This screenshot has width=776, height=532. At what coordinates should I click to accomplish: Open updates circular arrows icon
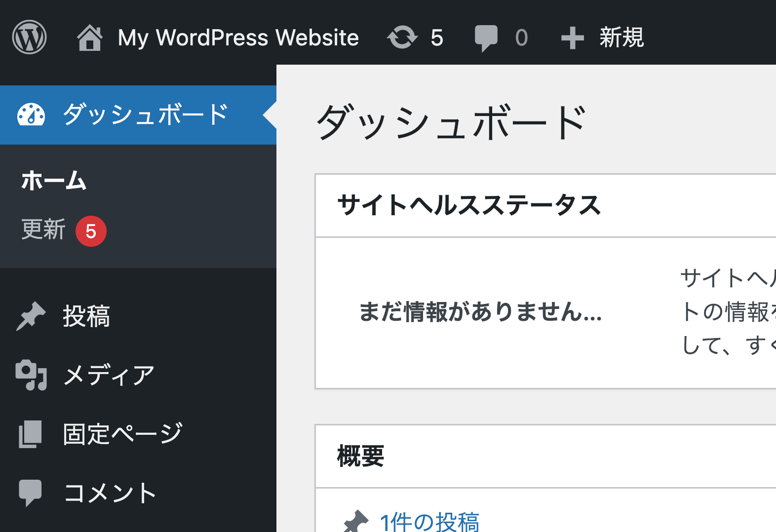[x=402, y=38]
